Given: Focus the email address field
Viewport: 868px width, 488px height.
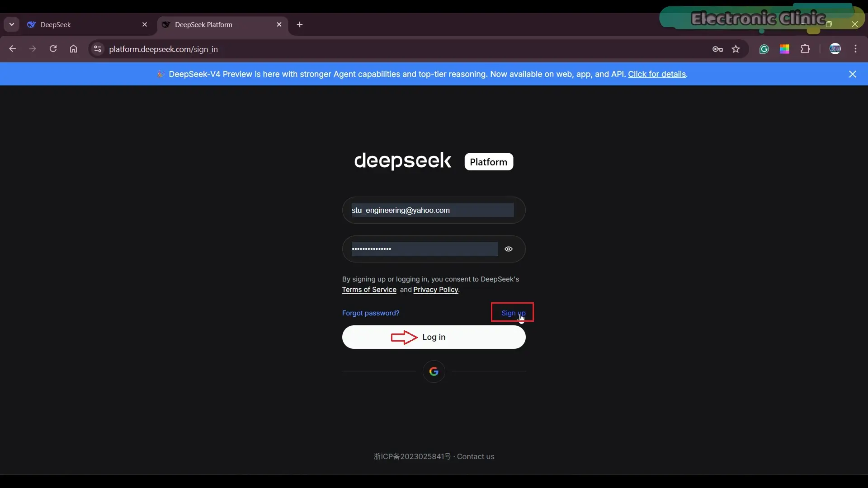Looking at the screenshot, I should pyautogui.click(x=434, y=210).
